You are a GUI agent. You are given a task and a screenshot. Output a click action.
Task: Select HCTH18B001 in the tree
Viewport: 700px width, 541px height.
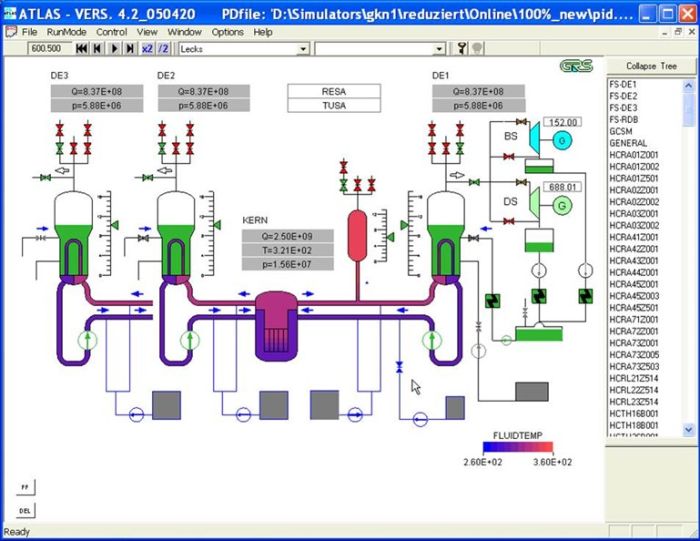point(634,425)
